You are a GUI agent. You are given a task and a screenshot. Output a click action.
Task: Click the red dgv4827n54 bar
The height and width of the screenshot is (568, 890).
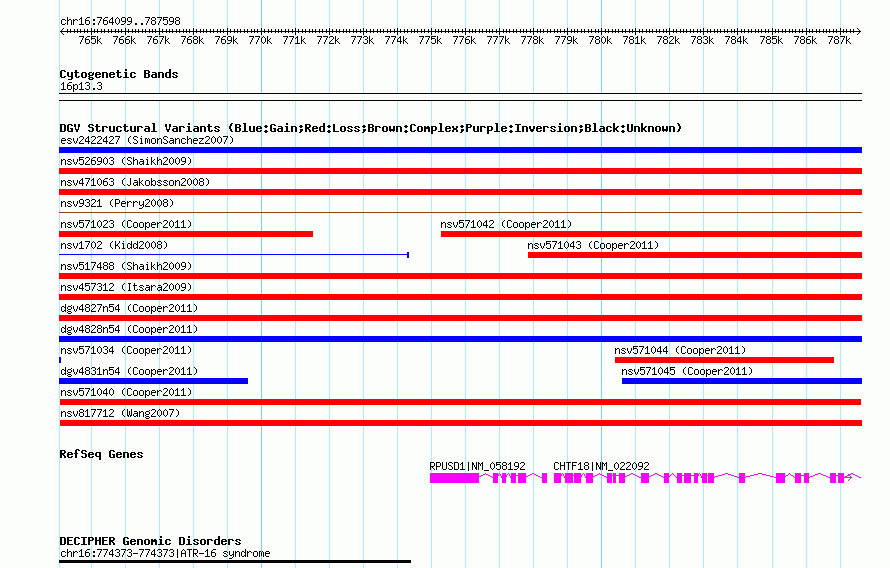click(x=460, y=318)
